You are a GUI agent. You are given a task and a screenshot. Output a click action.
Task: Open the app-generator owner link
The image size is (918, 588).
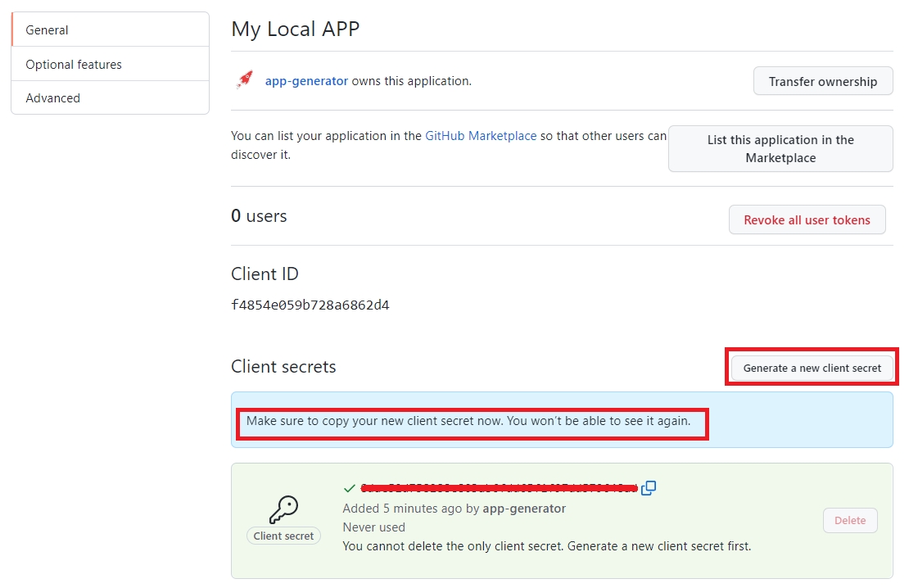click(306, 81)
